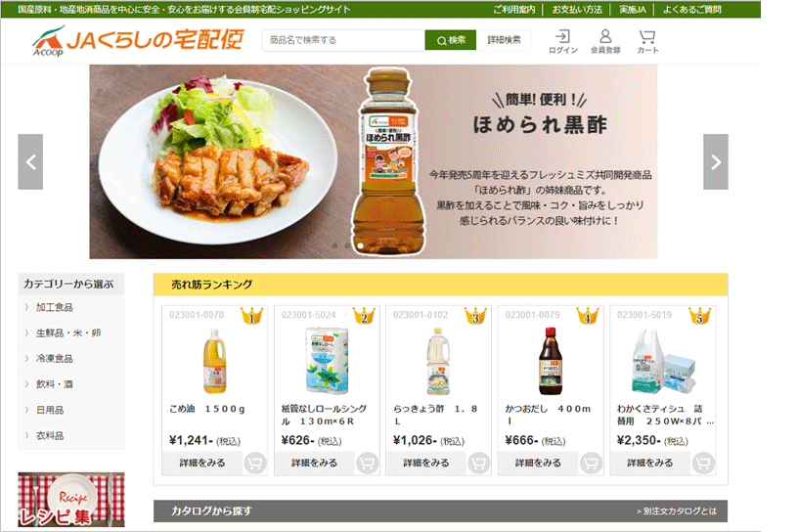798x532 pixels.
Task: Show the previous banner slide
Action: click(x=30, y=162)
